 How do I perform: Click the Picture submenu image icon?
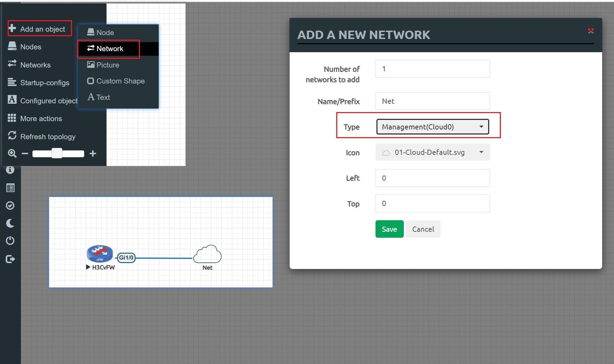[x=90, y=64]
